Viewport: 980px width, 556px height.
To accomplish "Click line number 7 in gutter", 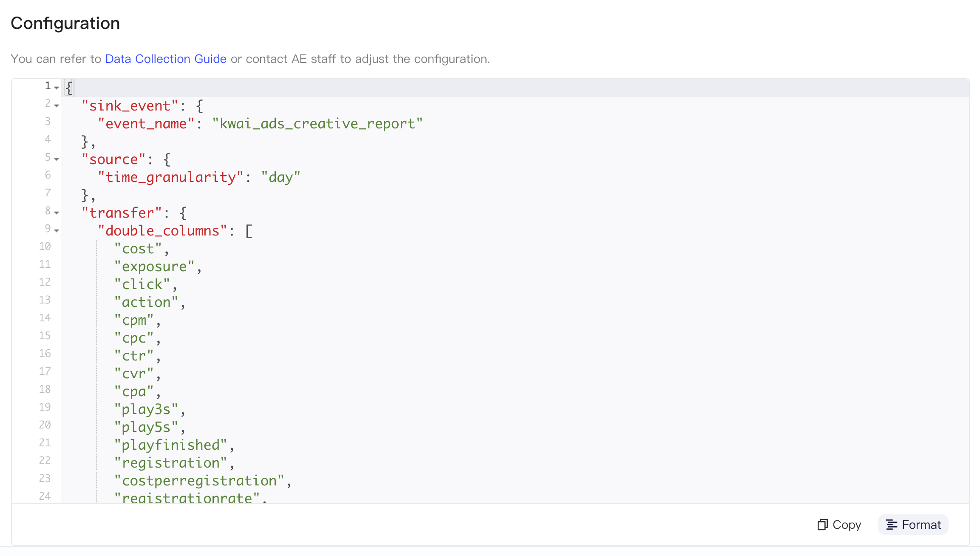I will pyautogui.click(x=48, y=193).
